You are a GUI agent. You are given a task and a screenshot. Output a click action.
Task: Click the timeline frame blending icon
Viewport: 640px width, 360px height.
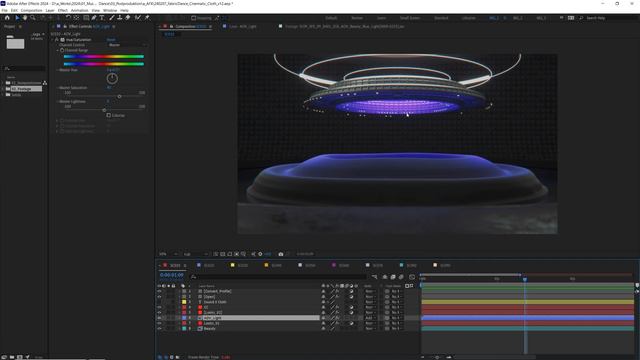pos(393,277)
